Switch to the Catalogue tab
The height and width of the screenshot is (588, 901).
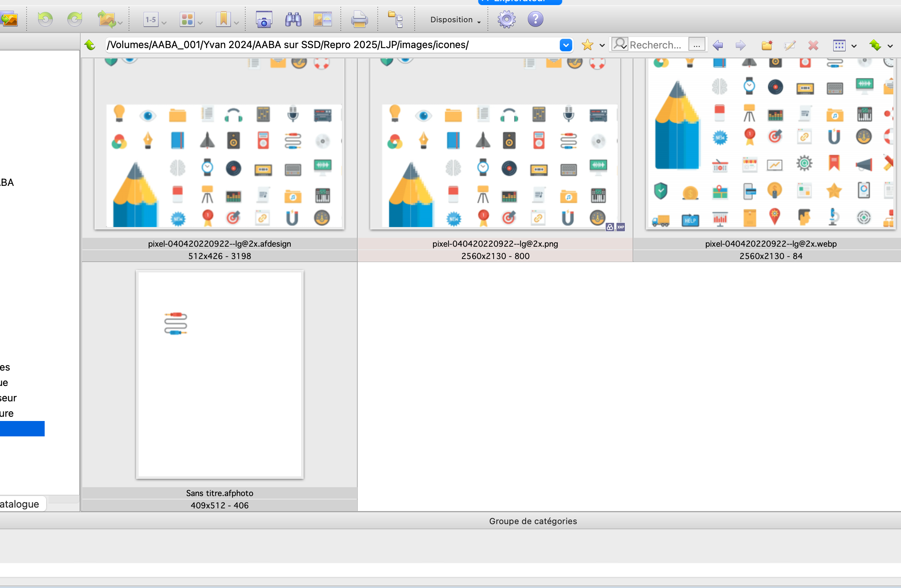20,504
